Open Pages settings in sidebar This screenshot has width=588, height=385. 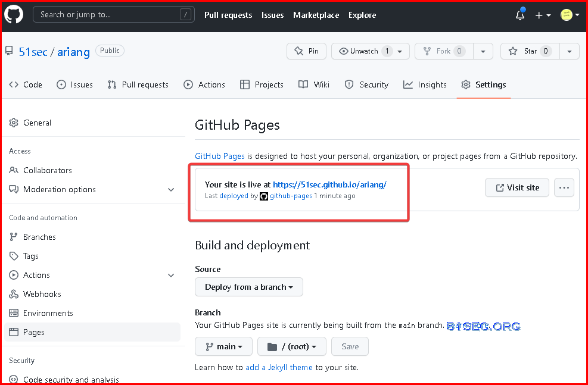[92, 332]
